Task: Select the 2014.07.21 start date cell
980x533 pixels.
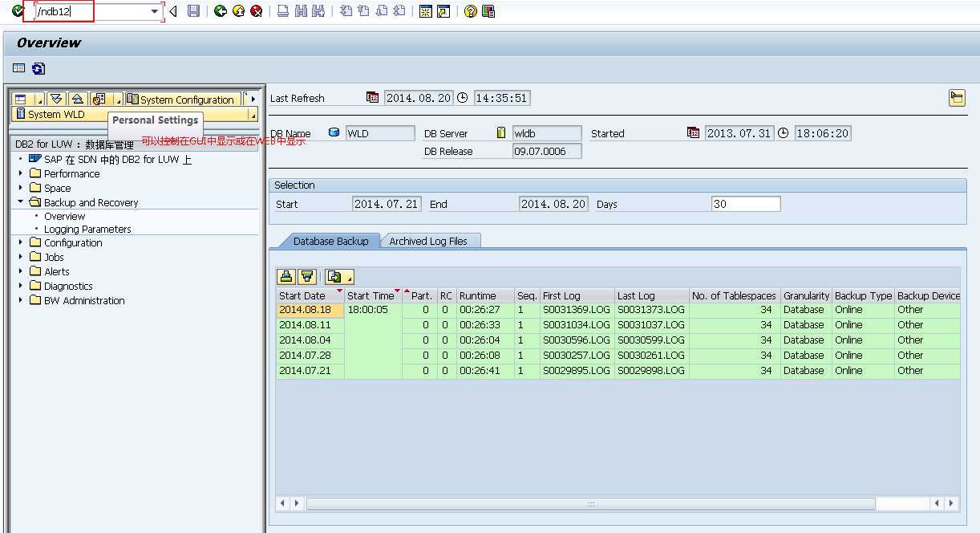Action: point(310,371)
